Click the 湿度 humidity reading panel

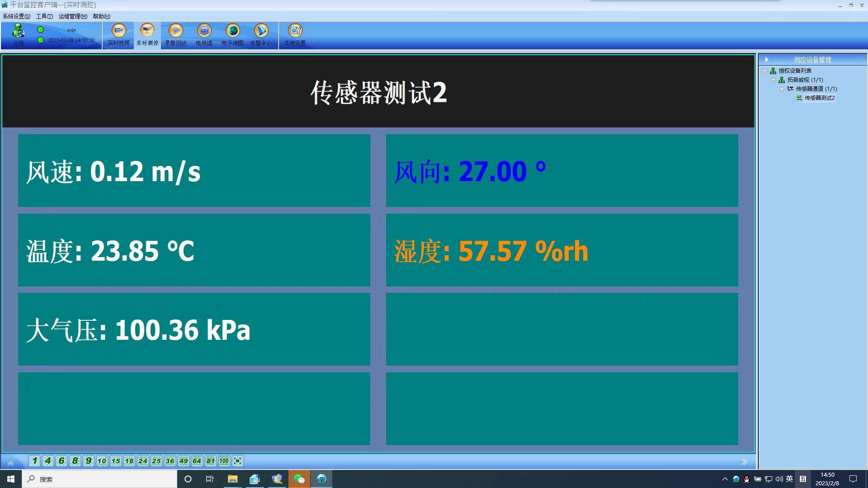[562, 250]
